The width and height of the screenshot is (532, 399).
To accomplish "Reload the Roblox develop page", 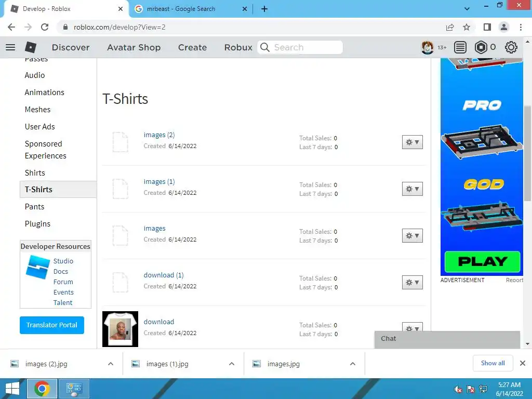I will point(45,27).
